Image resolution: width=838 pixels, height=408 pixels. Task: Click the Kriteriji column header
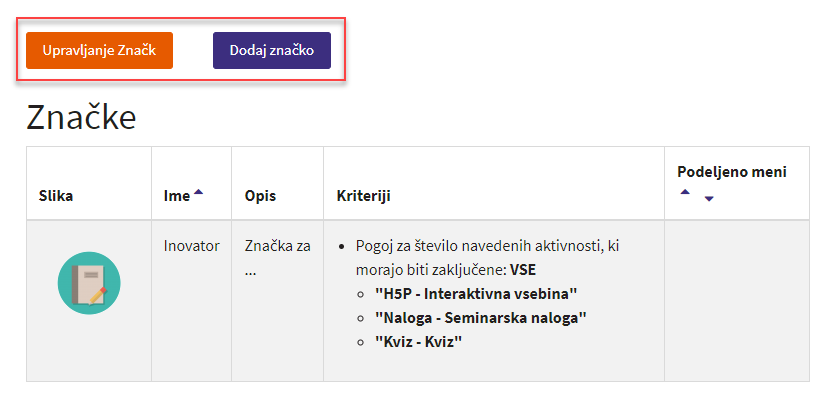point(363,196)
